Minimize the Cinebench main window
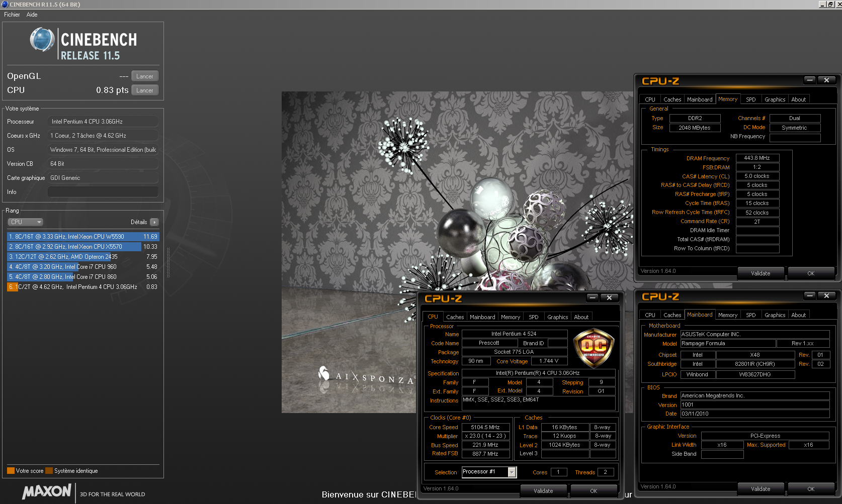 [822, 4]
